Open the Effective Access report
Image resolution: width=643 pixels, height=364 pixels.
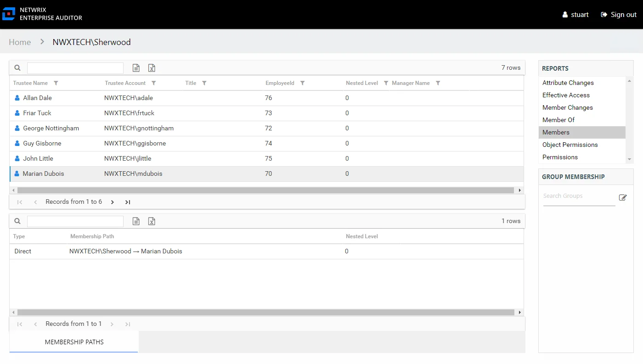pos(582,95)
